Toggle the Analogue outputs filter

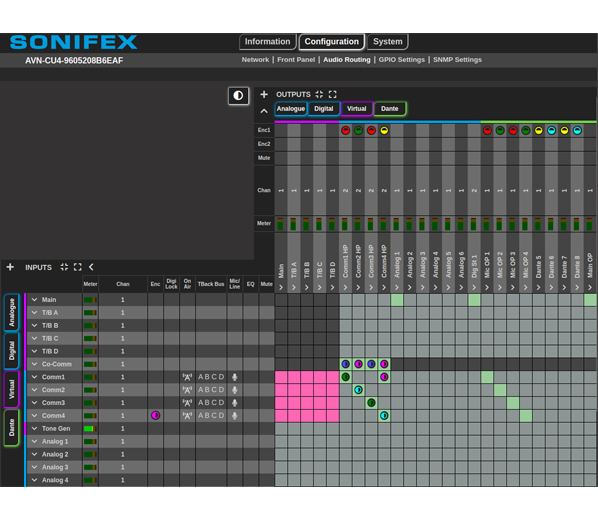coord(291,109)
